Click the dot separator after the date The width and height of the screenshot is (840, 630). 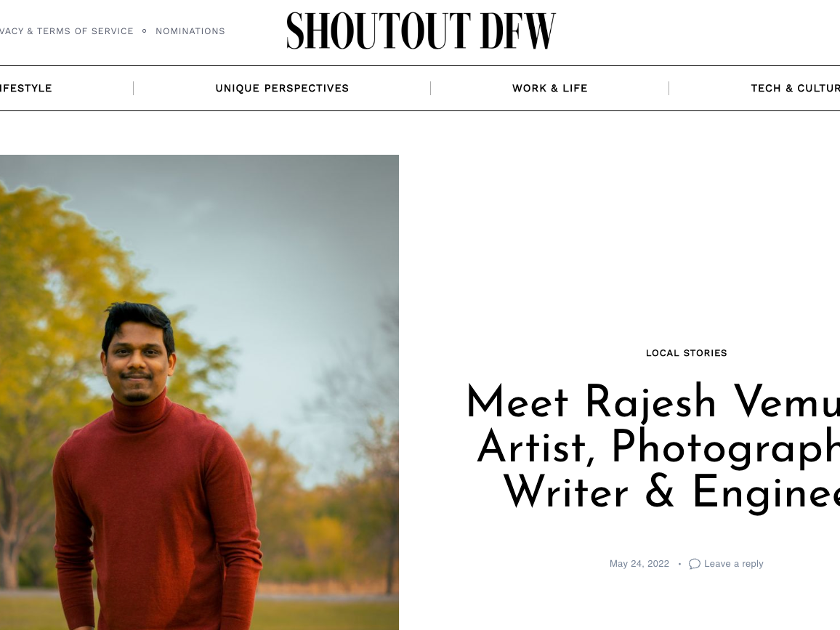click(x=679, y=564)
